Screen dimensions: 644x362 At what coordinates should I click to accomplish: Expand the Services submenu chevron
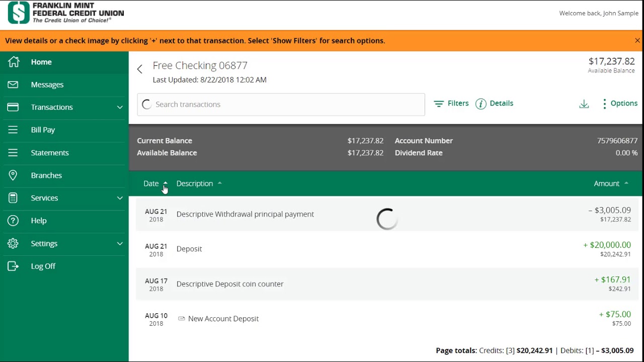pyautogui.click(x=120, y=198)
